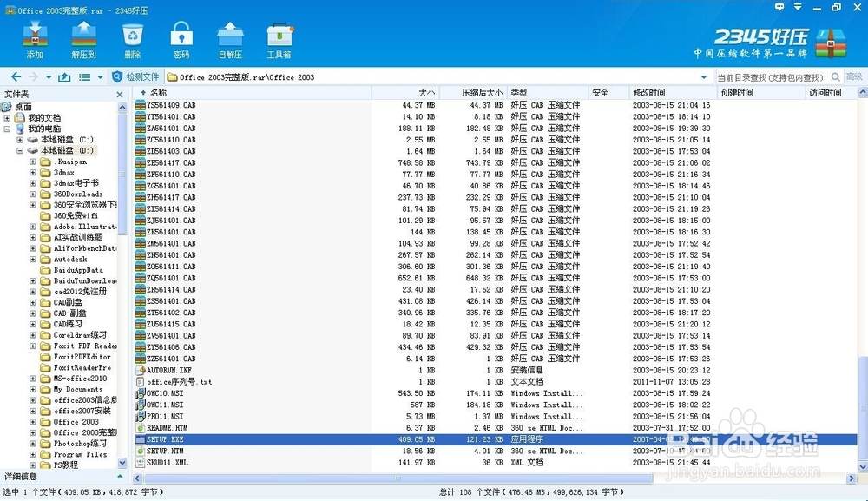Viewport: 868px width, 501px height.
Task: Open the 工具箱 (Toolbox) icon
Action: [x=279, y=39]
